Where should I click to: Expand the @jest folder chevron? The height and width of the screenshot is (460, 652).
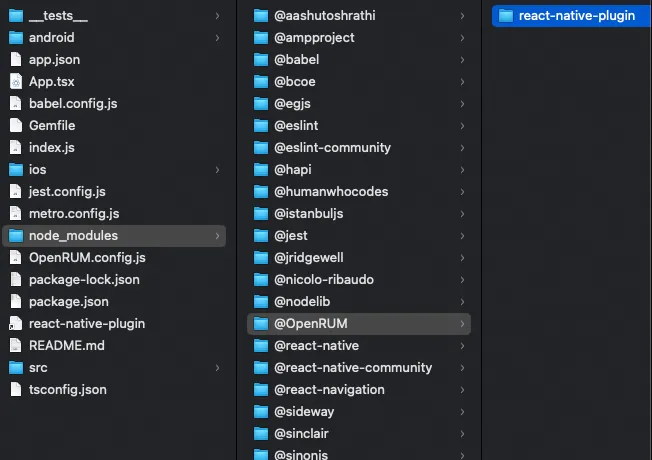462,236
